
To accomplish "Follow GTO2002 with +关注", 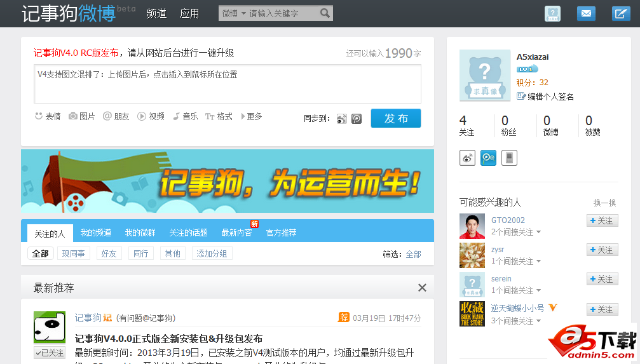I will (x=602, y=220).
